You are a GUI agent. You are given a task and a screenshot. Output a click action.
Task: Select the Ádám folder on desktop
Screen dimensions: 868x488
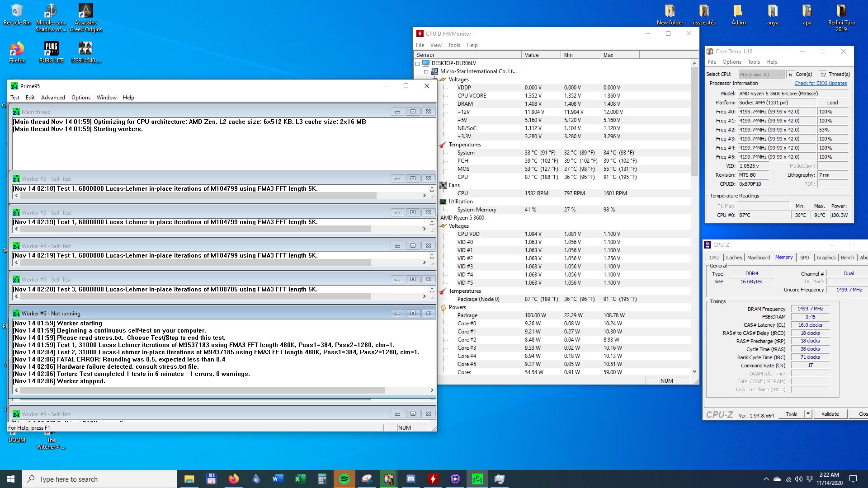coord(738,15)
